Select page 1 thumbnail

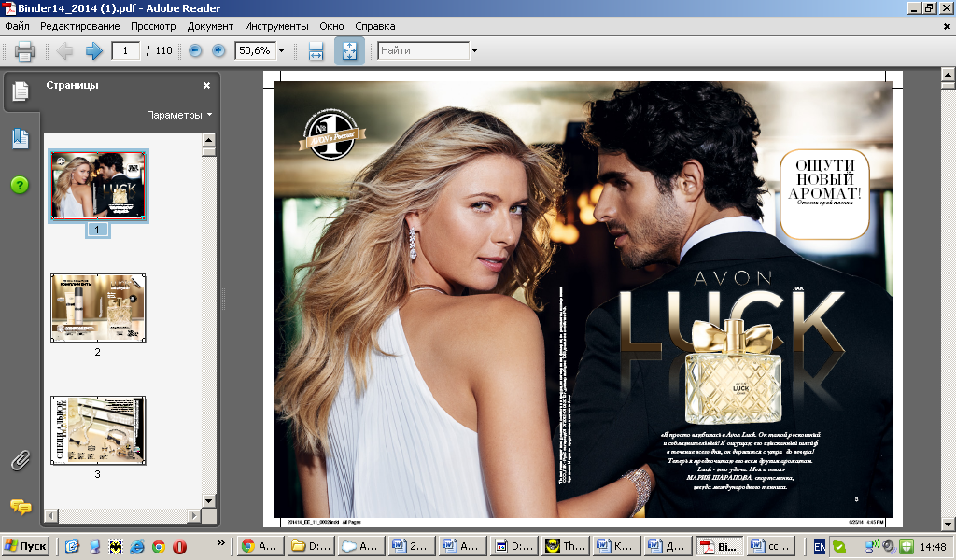coord(98,186)
